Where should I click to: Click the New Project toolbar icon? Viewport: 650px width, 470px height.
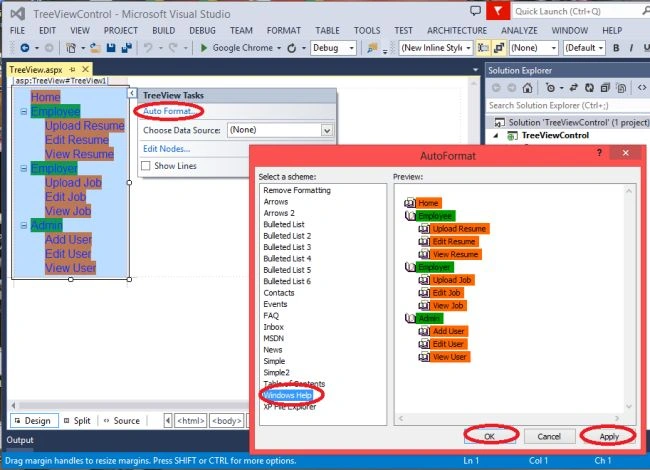pyautogui.click(x=71, y=48)
